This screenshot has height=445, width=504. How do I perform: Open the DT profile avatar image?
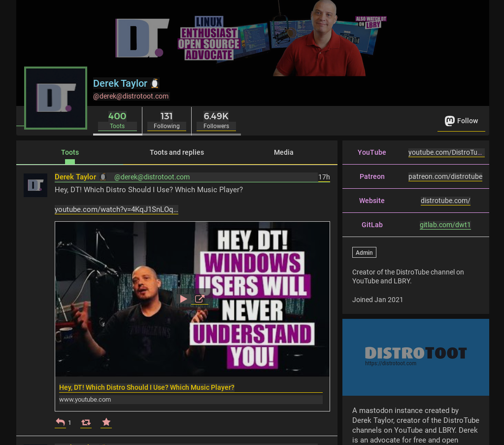(56, 98)
